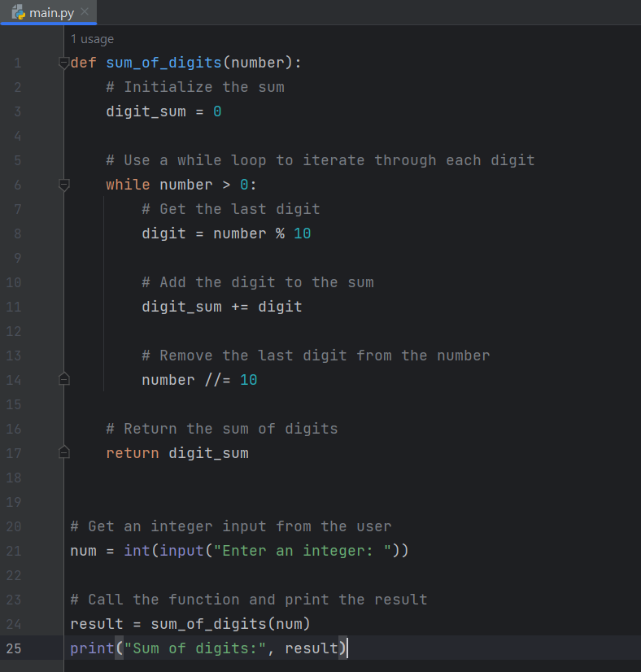This screenshot has width=641, height=672.
Task: Collapse the while loop fold arrow
Action: (64, 185)
